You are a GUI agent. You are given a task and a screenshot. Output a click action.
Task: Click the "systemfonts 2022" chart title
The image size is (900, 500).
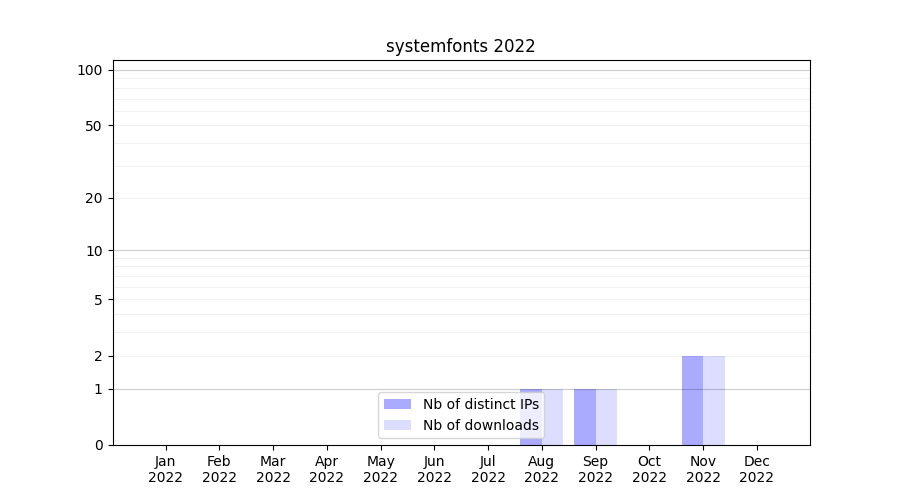(x=460, y=46)
